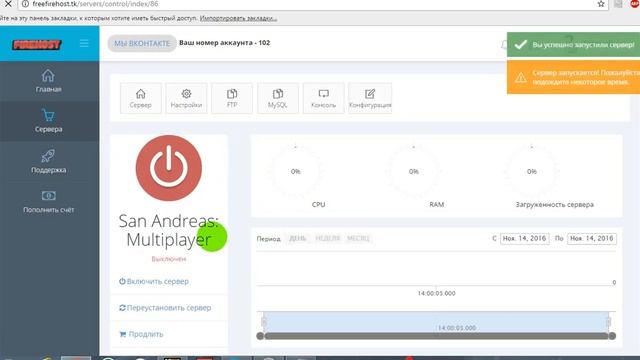Open the Настройки settings tab
This screenshot has width=640, height=360.
[x=186, y=98]
